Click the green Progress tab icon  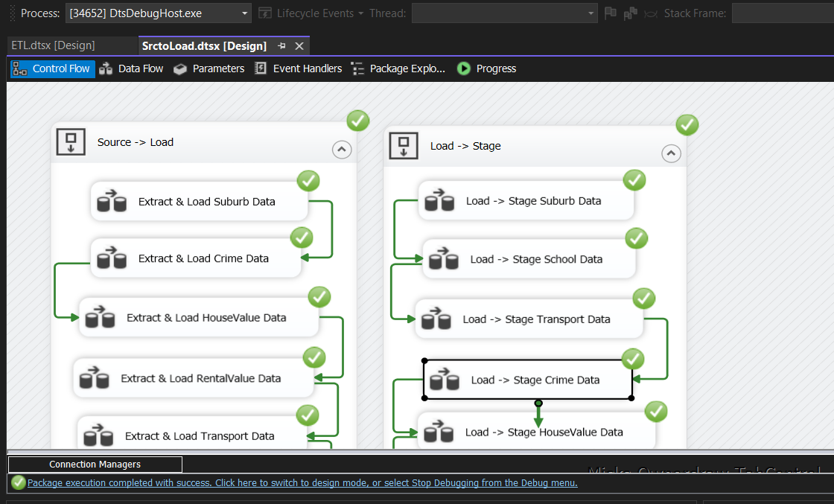point(464,68)
